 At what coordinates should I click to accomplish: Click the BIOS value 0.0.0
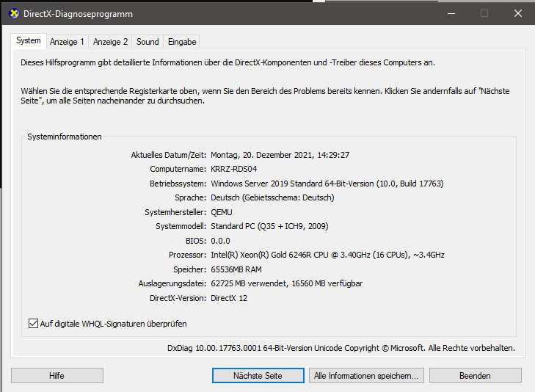pyautogui.click(x=220, y=241)
